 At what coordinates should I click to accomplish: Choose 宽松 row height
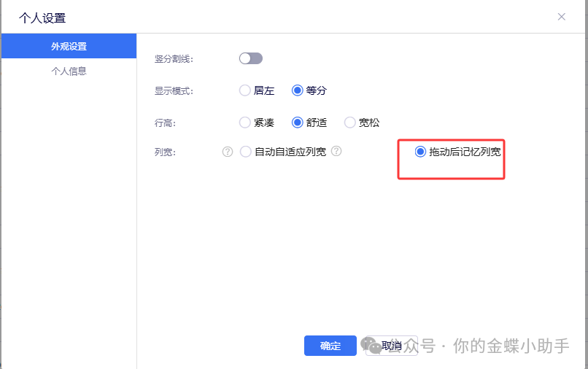coord(350,123)
